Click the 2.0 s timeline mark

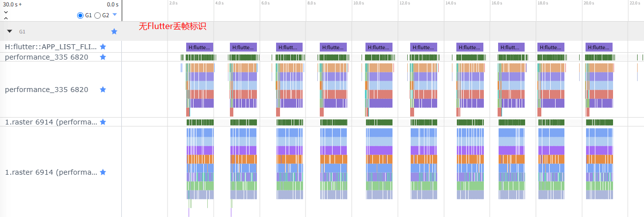(173, 3)
